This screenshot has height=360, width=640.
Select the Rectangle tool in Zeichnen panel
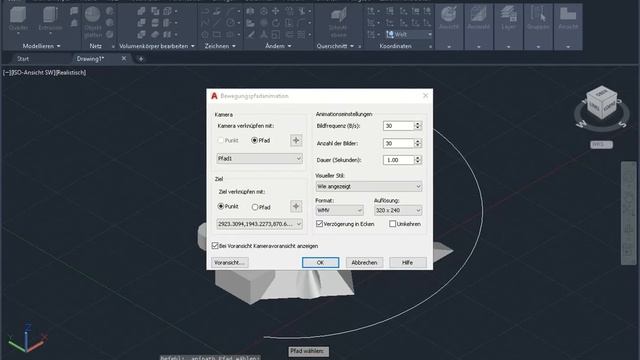pyautogui.click(x=217, y=35)
